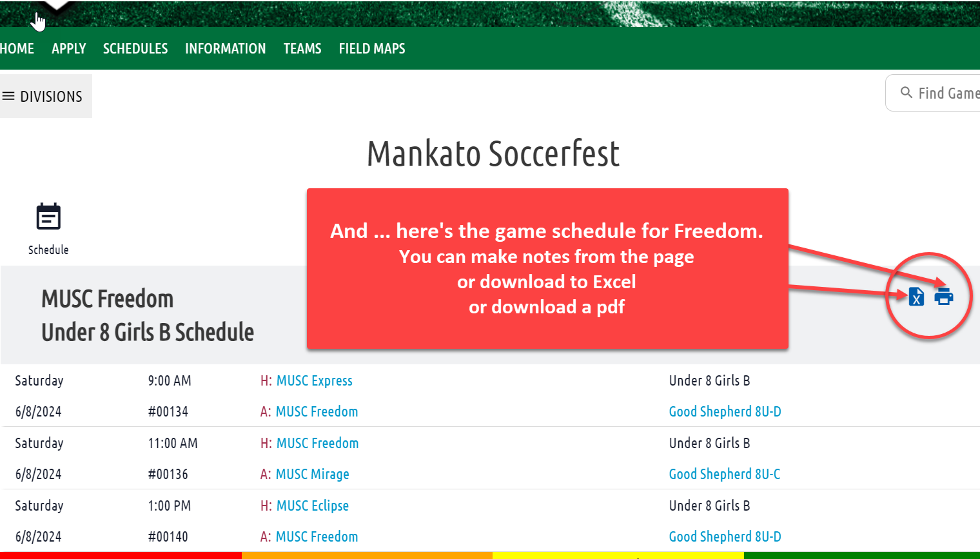
Task: Print the schedule using printer icon
Action: pyautogui.click(x=944, y=297)
